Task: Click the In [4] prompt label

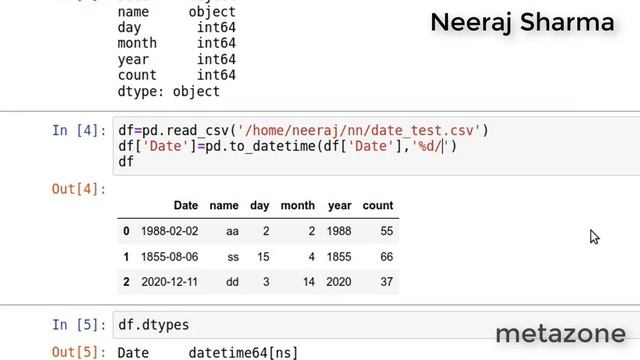Action: click(x=79, y=131)
